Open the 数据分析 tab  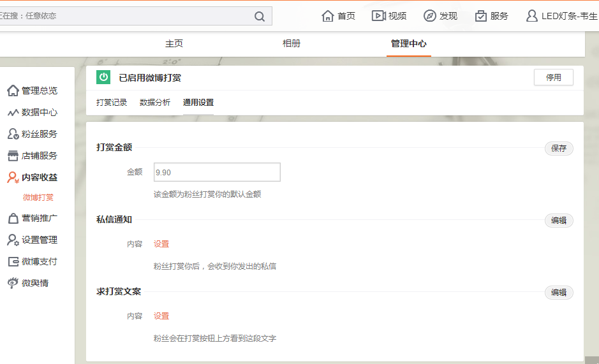(155, 102)
